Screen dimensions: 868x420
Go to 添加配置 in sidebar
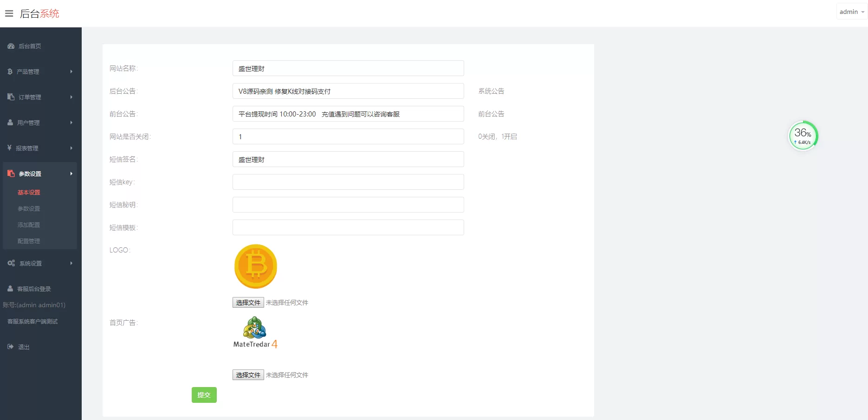tap(29, 225)
